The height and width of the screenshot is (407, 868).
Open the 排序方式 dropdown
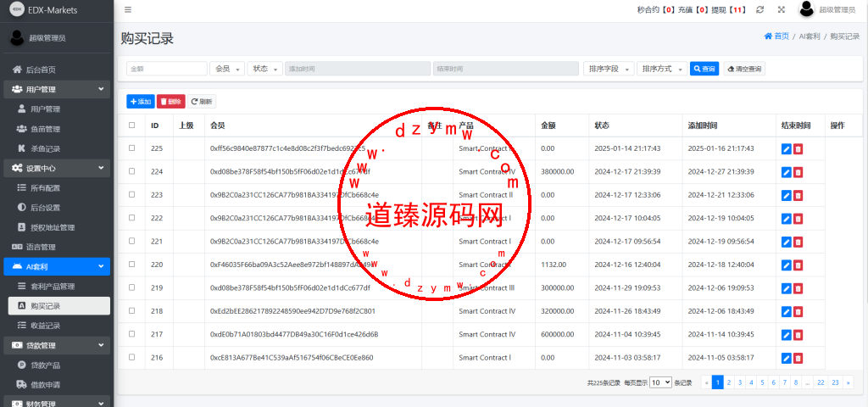coord(662,69)
